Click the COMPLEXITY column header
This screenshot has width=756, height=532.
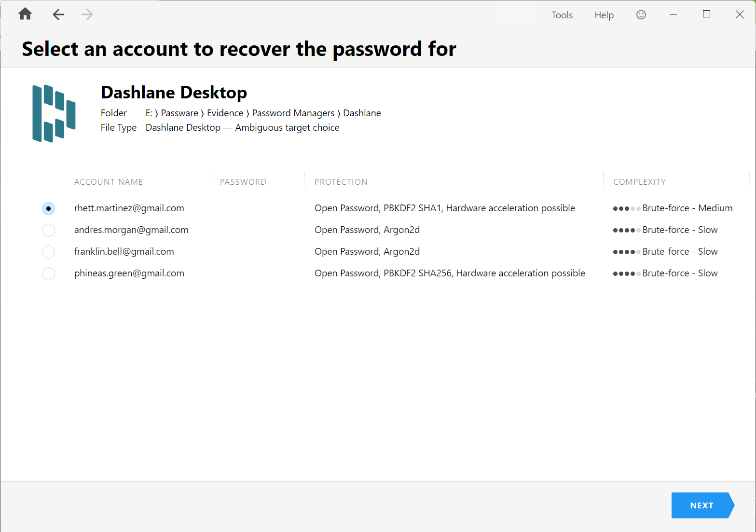pyautogui.click(x=640, y=182)
